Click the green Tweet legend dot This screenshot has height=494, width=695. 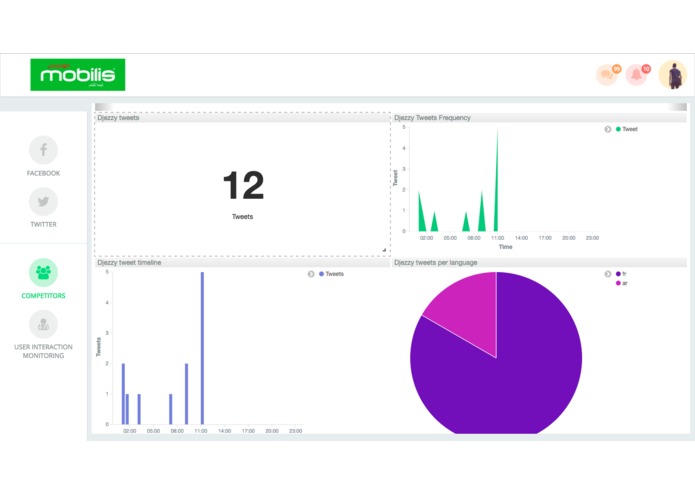click(618, 129)
